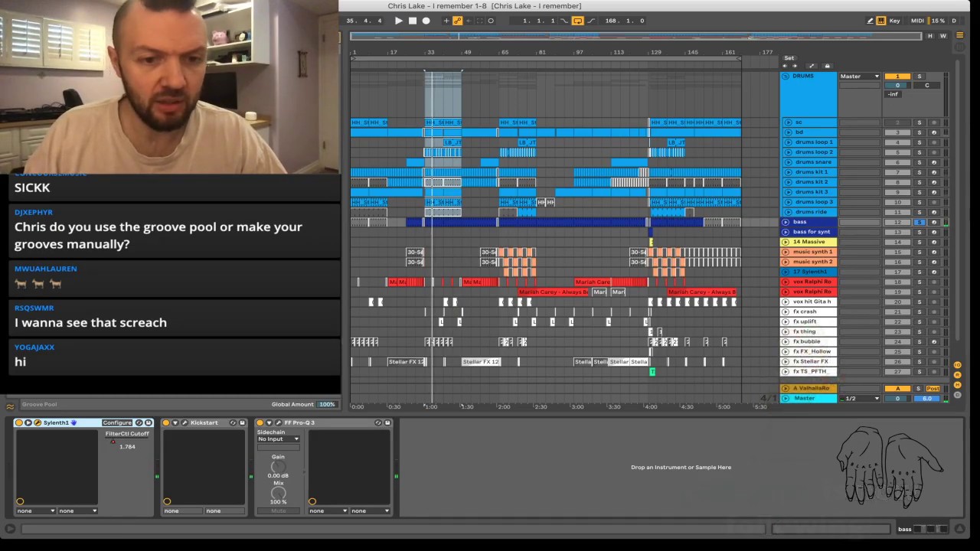
Task: Unfold the bass track
Action: coord(786,222)
